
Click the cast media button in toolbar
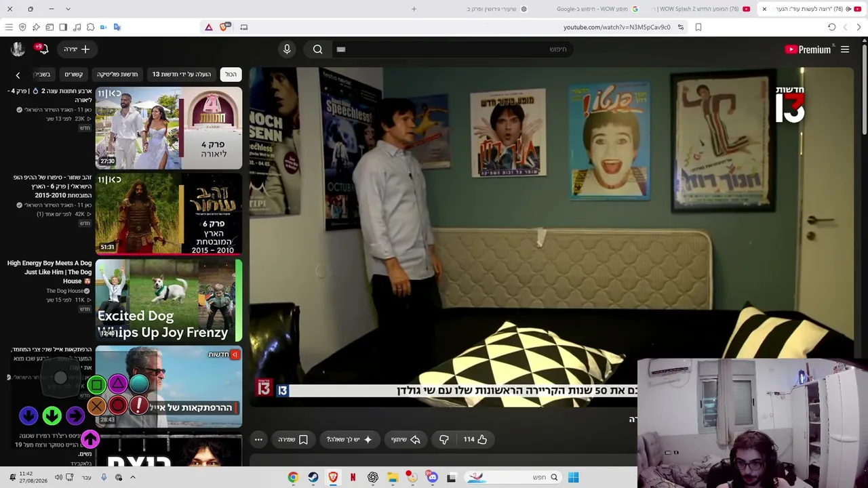pos(244,27)
